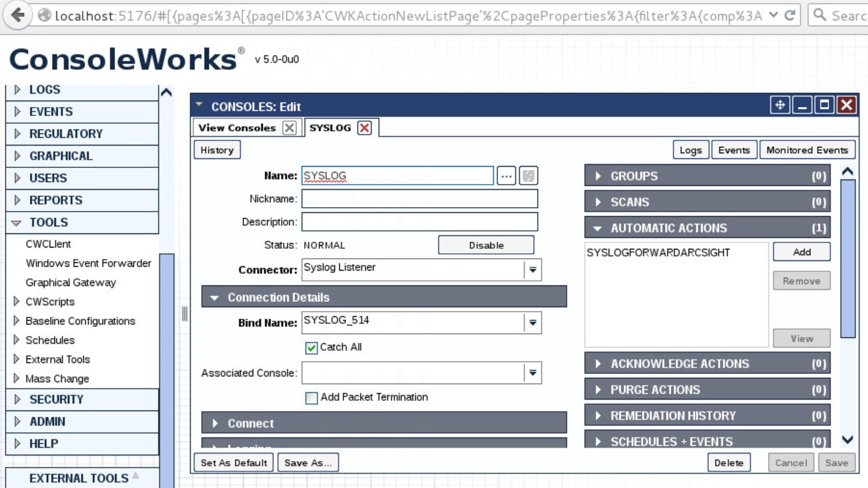Open the Bind Name dropdown
The height and width of the screenshot is (488, 868).
532,323
